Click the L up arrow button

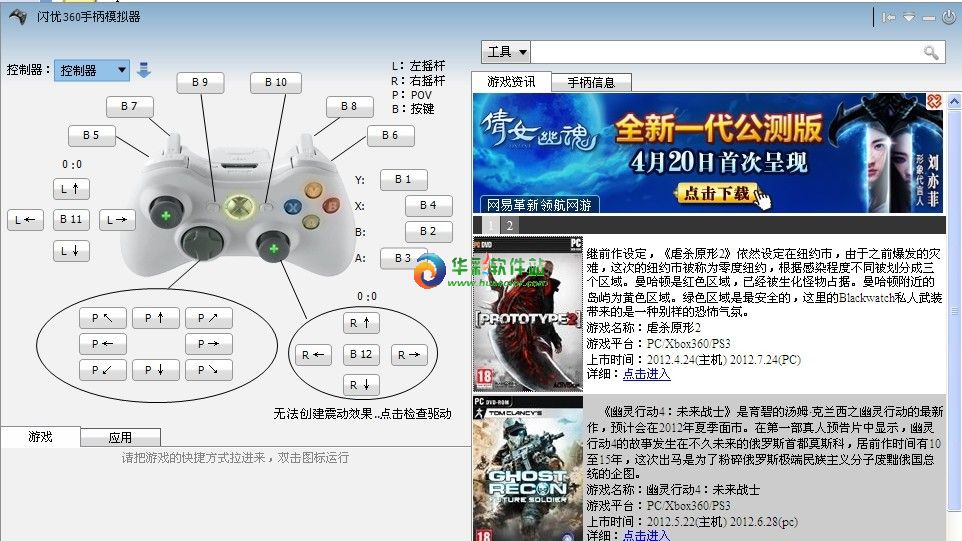click(71, 188)
